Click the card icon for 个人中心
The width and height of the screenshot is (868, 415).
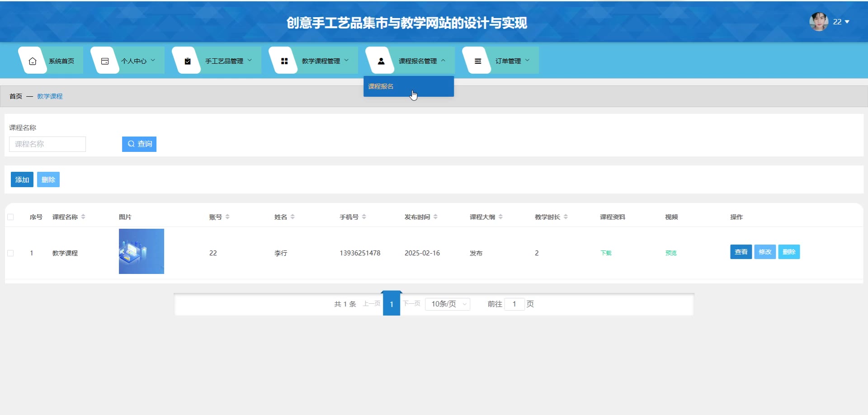pyautogui.click(x=105, y=61)
